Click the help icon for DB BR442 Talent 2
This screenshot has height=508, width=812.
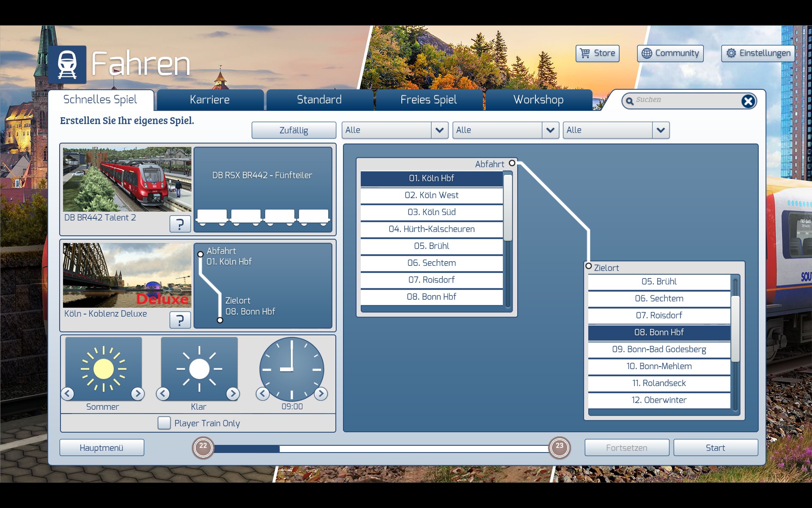(x=180, y=224)
